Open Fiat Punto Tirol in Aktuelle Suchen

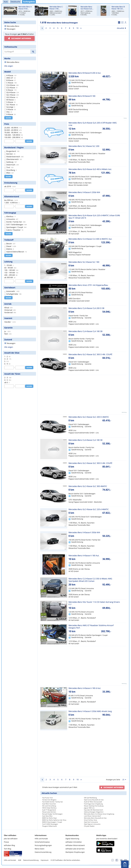click(x=47, y=798)
